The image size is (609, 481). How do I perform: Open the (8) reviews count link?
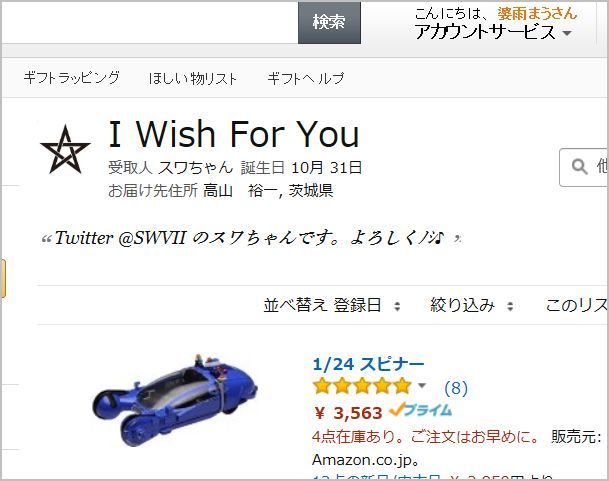(x=456, y=388)
